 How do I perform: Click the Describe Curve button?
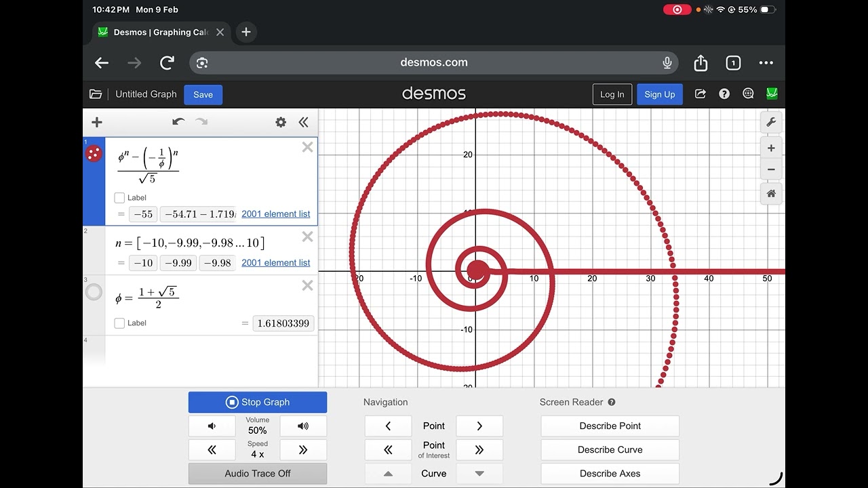click(610, 450)
